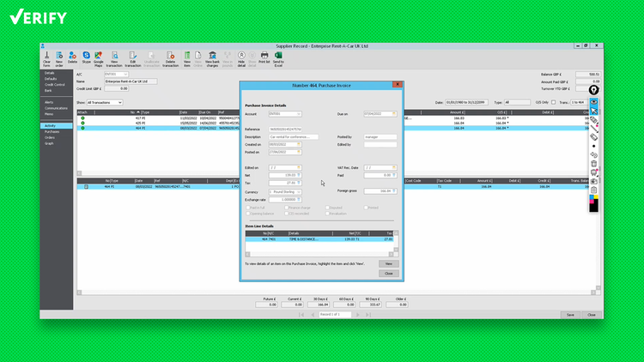Open Account dropdown in invoice dialog
644x362 pixels.
point(299,114)
